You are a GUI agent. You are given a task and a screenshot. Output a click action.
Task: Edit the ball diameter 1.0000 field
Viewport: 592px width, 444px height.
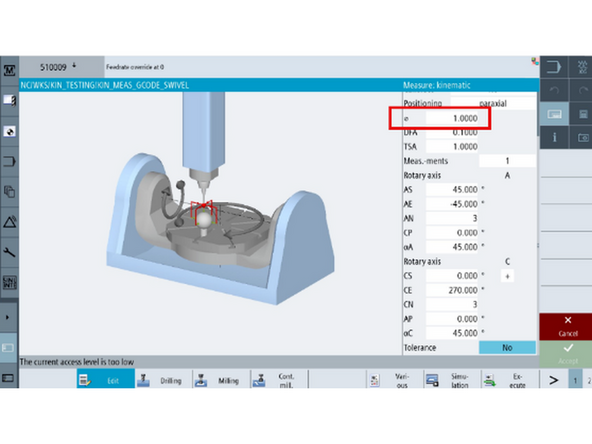click(452, 118)
